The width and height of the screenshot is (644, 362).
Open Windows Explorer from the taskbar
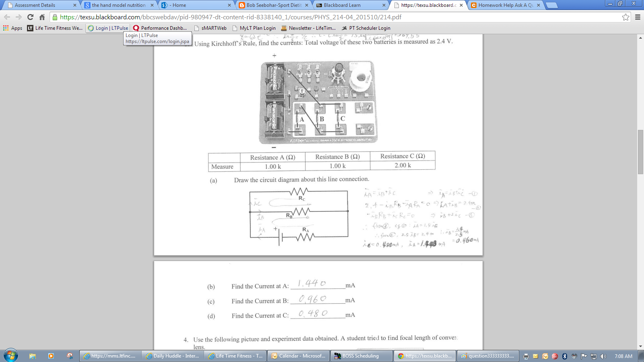[x=33, y=356]
